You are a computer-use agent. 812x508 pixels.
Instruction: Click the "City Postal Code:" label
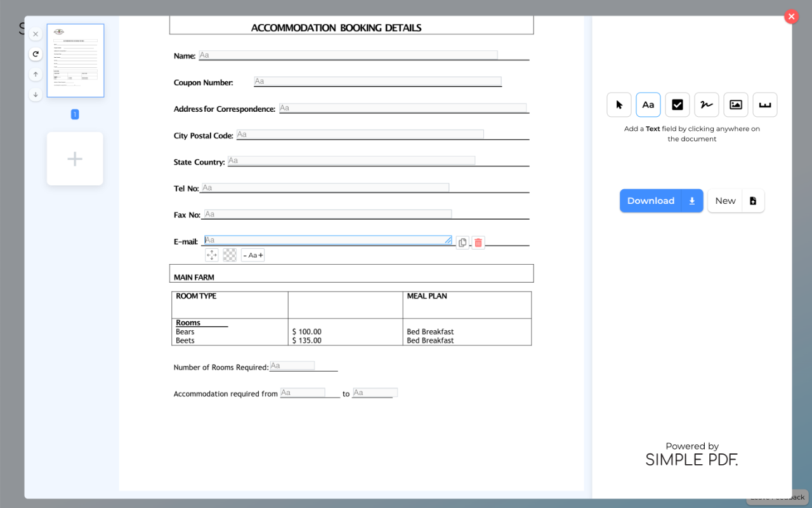pos(204,136)
